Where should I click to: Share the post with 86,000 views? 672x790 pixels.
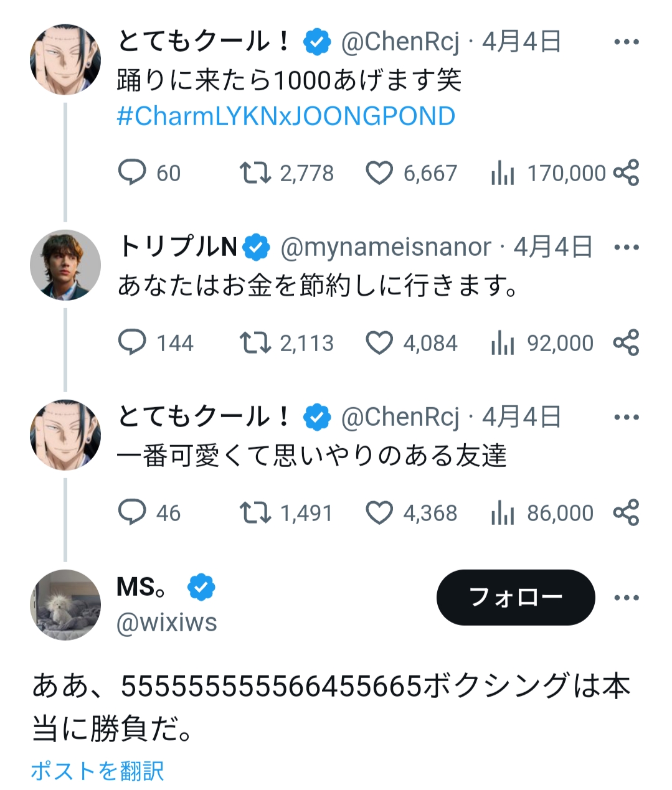(x=626, y=512)
